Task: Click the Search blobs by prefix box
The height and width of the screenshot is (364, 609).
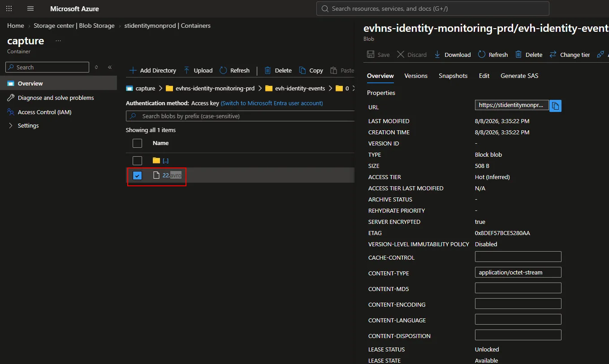Action: 240,116
